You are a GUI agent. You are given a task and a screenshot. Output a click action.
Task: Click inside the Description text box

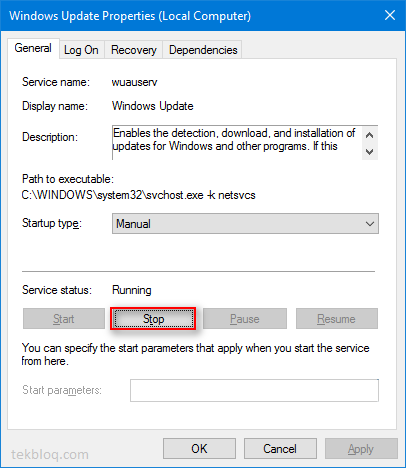(237, 143)
